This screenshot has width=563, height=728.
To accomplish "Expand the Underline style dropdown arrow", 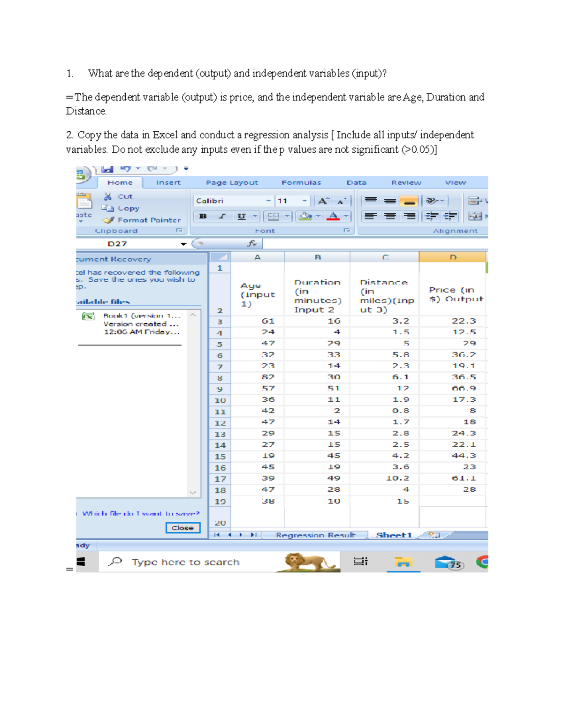I will [255, 216].
